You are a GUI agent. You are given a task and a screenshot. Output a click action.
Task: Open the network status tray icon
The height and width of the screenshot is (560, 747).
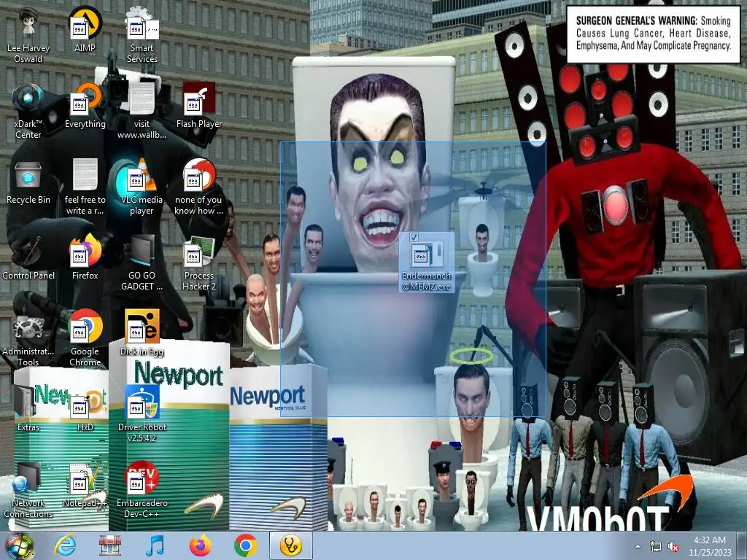(x=656, y=547)
